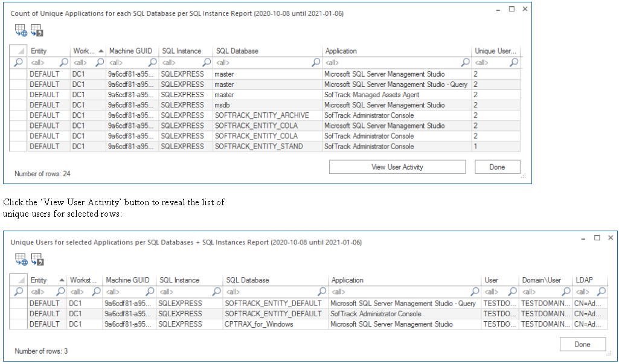This screenshot has width=619, height=364.
Task: Click magnifier icon in Application filter of Unique Users report
Action: pyautogui.click(x=475, y=292)
